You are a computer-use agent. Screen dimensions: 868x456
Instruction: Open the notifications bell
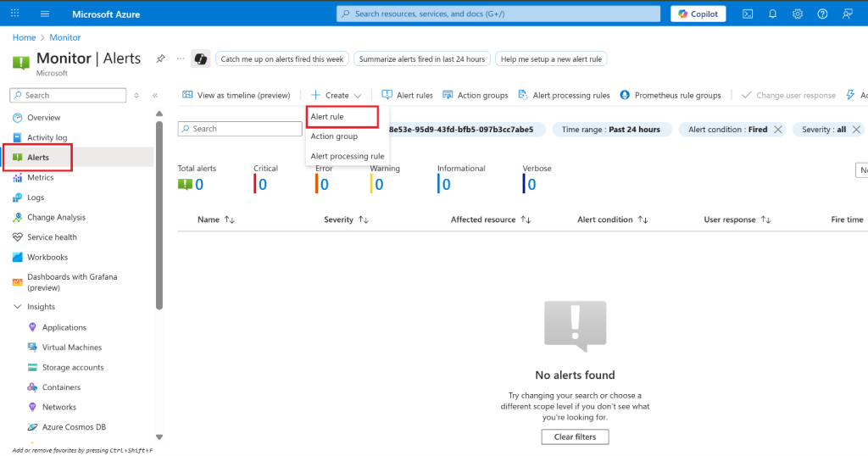[x=772, y=14]
